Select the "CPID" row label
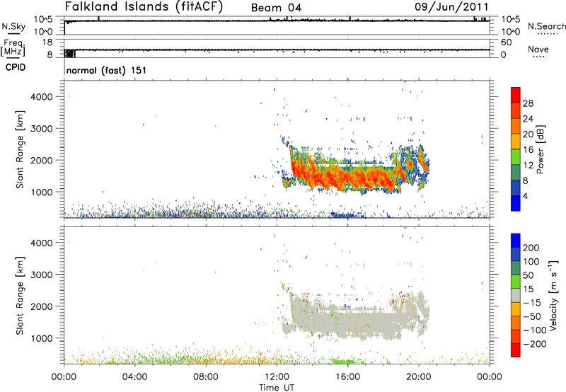 16,67
